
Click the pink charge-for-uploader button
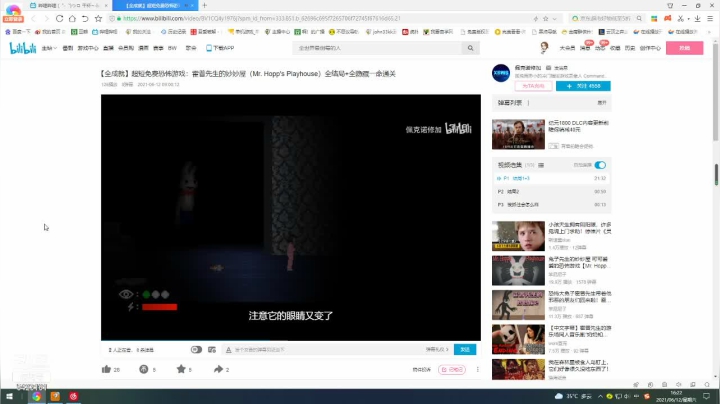533,86
